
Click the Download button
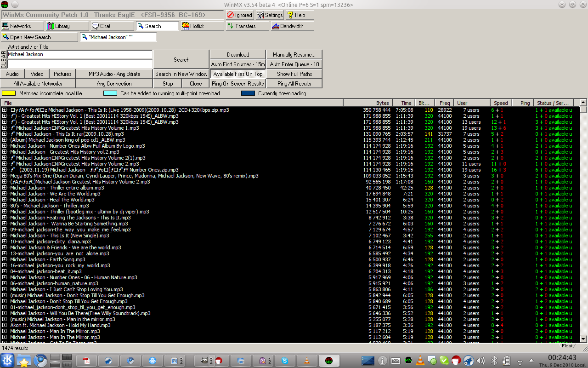click(238, 55)
